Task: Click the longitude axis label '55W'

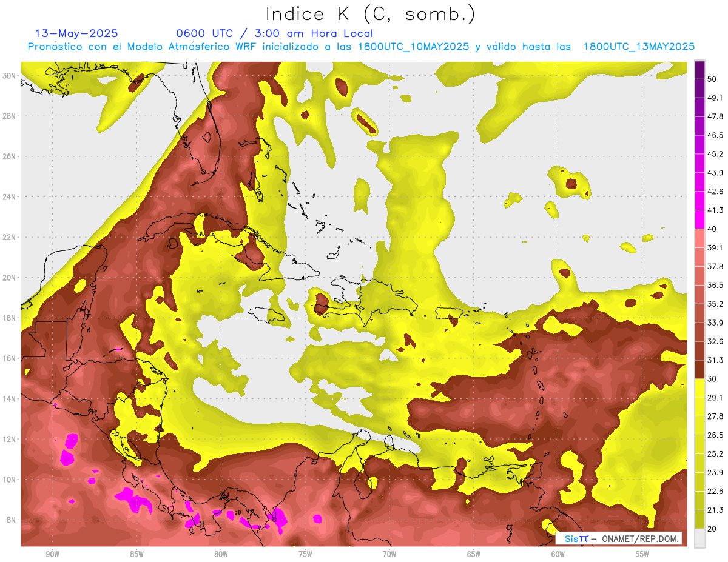Action: (x=642, y=555)
